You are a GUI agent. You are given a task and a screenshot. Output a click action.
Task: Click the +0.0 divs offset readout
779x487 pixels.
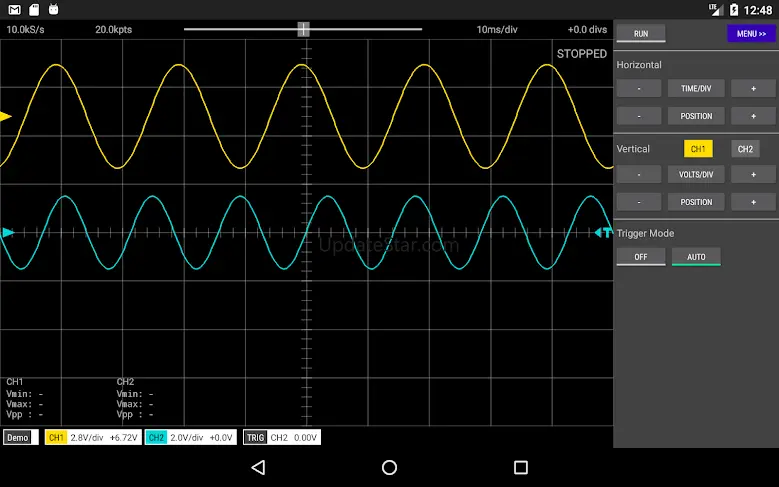(x=587, y=29)
